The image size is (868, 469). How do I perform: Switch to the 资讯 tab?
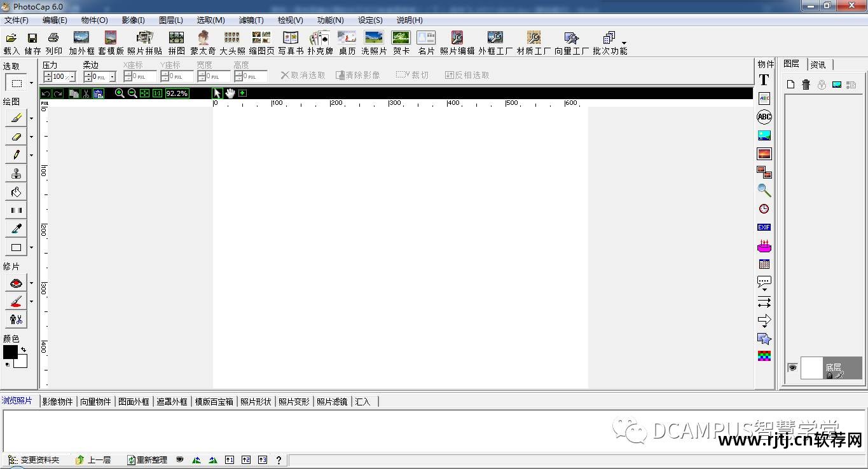coord(819,64)
